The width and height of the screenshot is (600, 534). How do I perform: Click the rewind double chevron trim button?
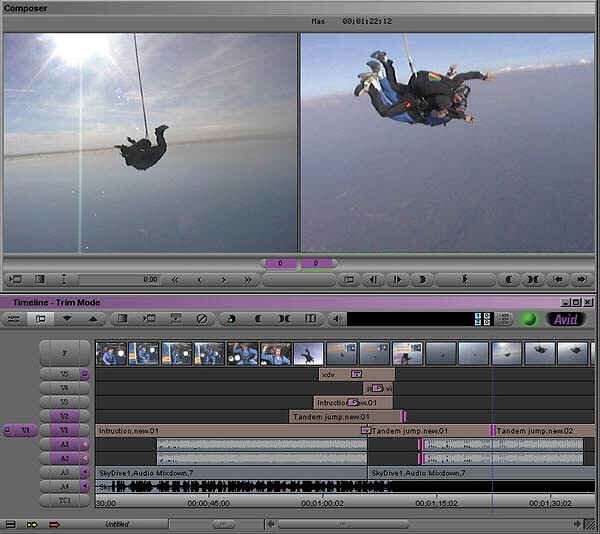(x=176, y=280)
